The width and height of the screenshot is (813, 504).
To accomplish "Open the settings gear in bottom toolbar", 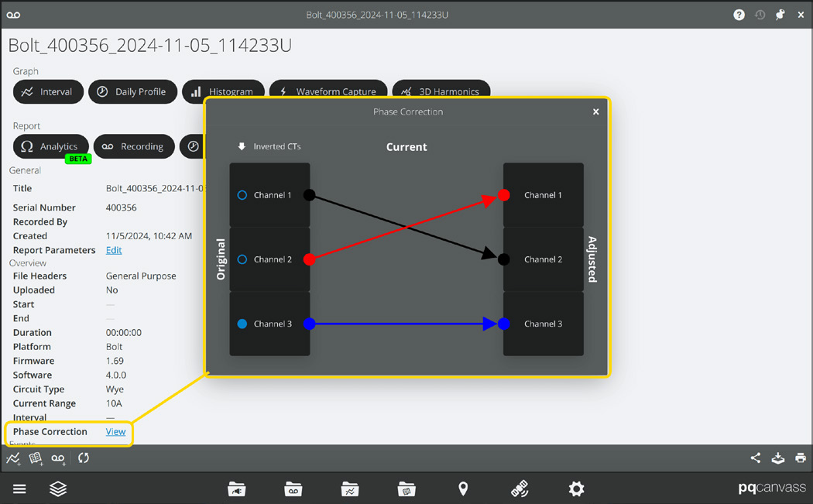I will (576, 489).
